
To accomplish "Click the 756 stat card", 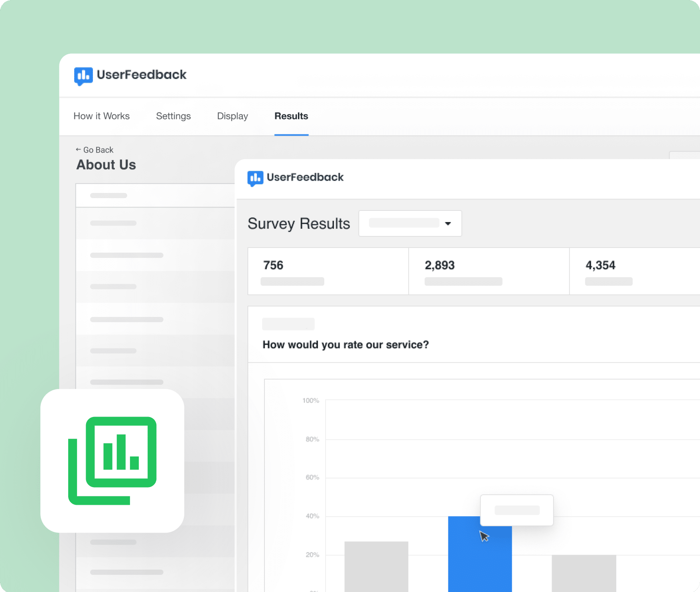I will (x=328, y=271).
